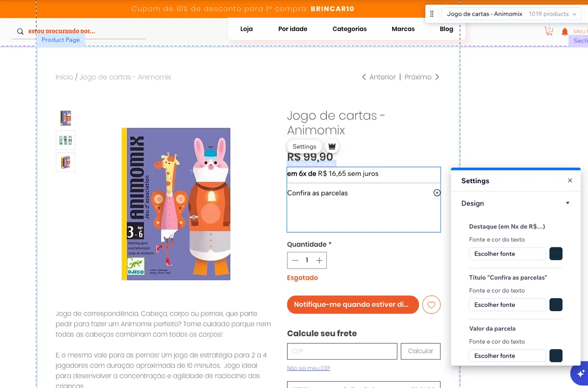Open color picker for Título Confira as parcelas

[556, 305]
